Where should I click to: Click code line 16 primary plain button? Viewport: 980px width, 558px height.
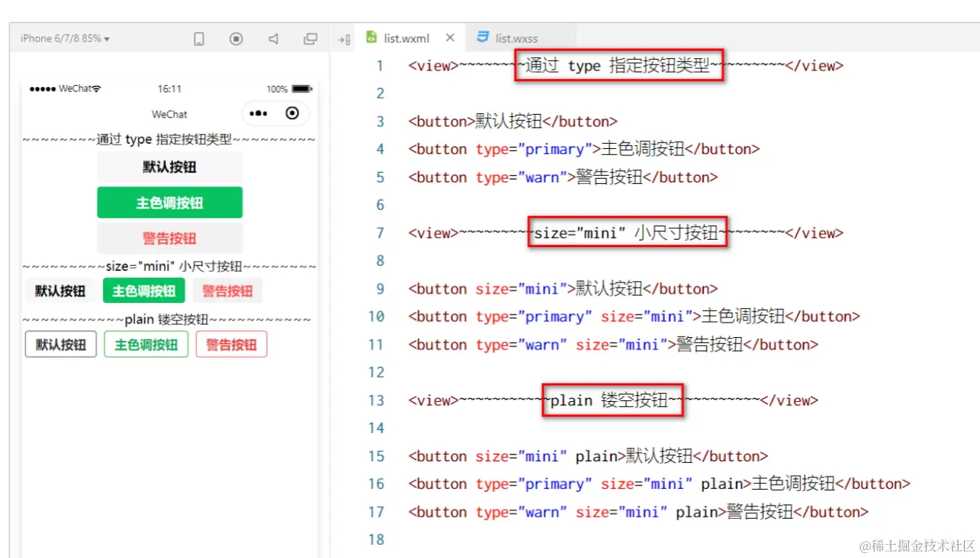(x=659, y=484)
